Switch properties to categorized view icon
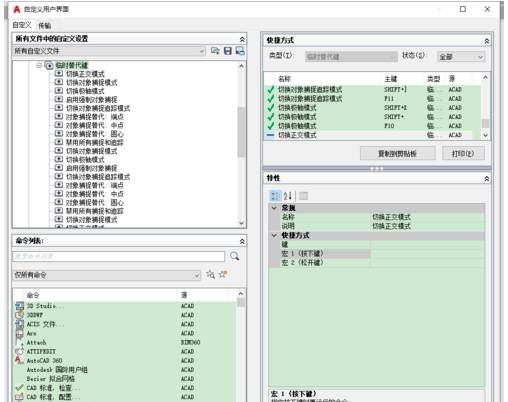The image size is (508, 402). [275, 196]
